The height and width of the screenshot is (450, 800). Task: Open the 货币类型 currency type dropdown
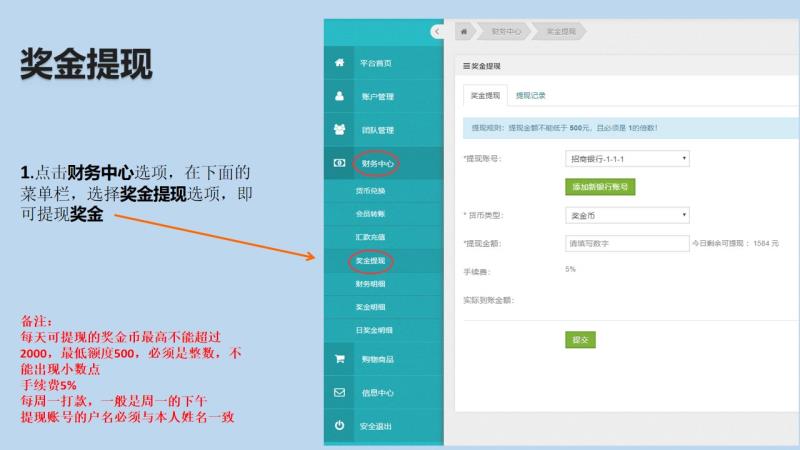(x=627, y=215)
